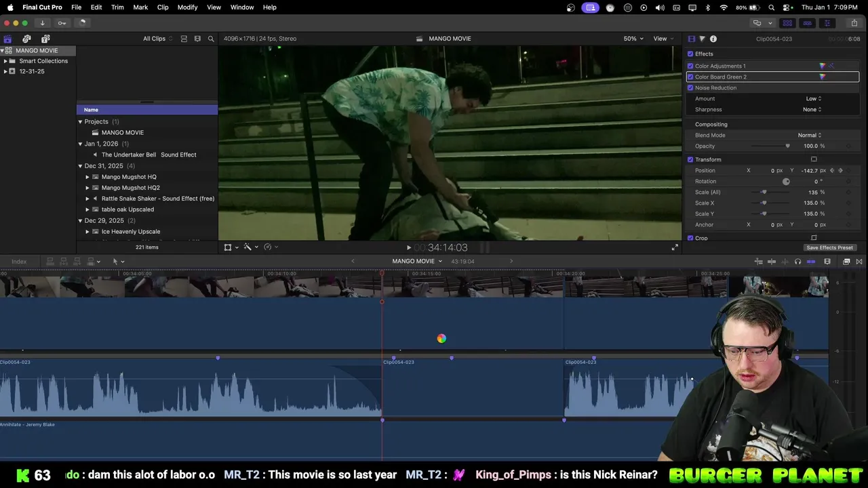The width and height of the screenshot is (868, 488).
Task: Open the Modify menu
Action: point(187,7)
